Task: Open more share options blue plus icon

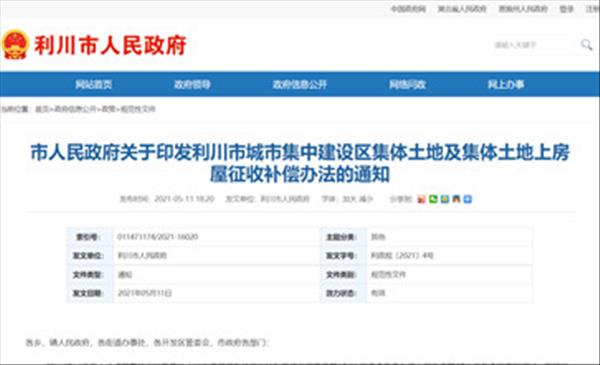Action: [467, 199]
